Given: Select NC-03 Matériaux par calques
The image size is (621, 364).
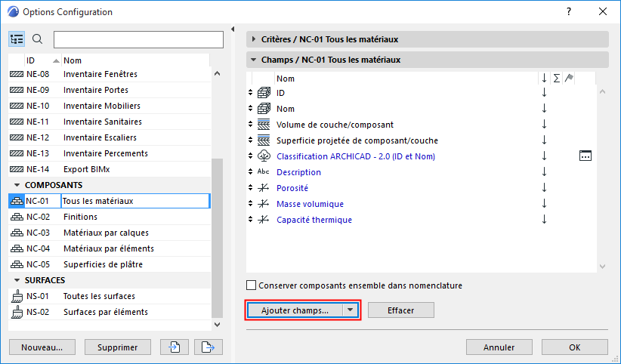Looking at the screenshot, I should point(110,233).
